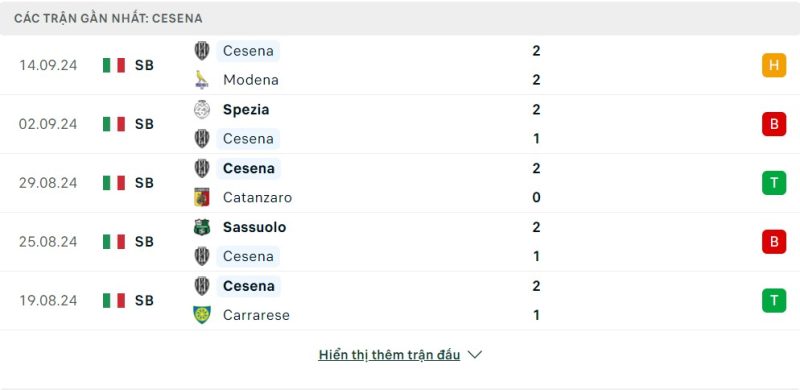Click red B loss badge for Spezia match

coord(774,124)
